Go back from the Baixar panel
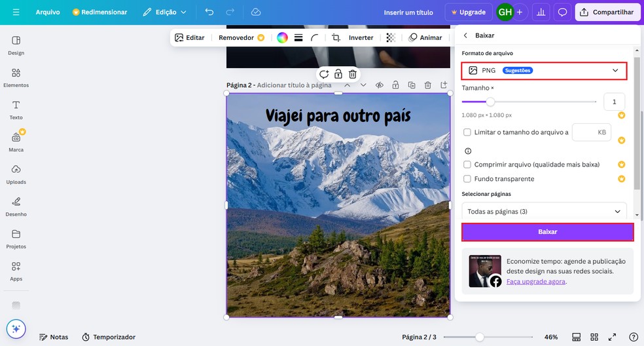The image size is (644, 346). tap(465, 35)
